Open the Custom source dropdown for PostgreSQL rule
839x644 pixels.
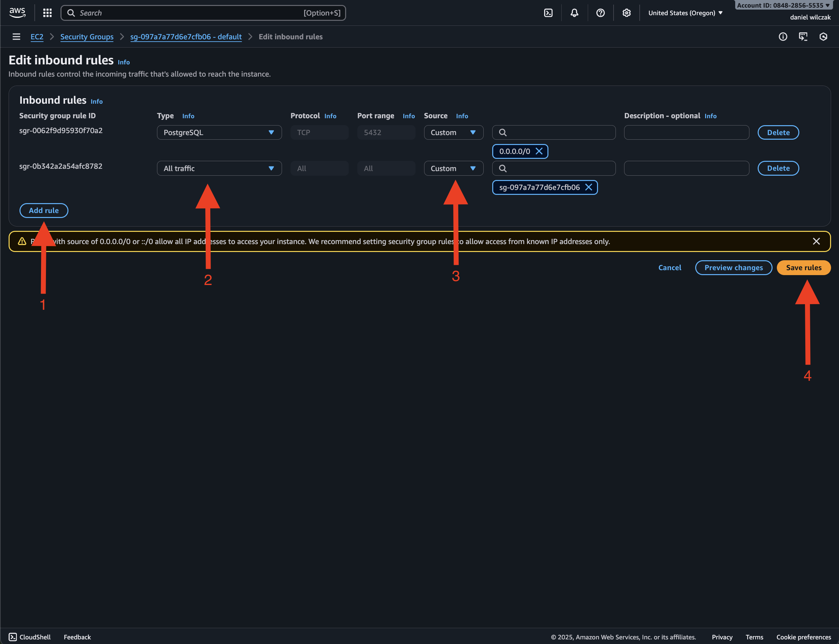point(453,132)
